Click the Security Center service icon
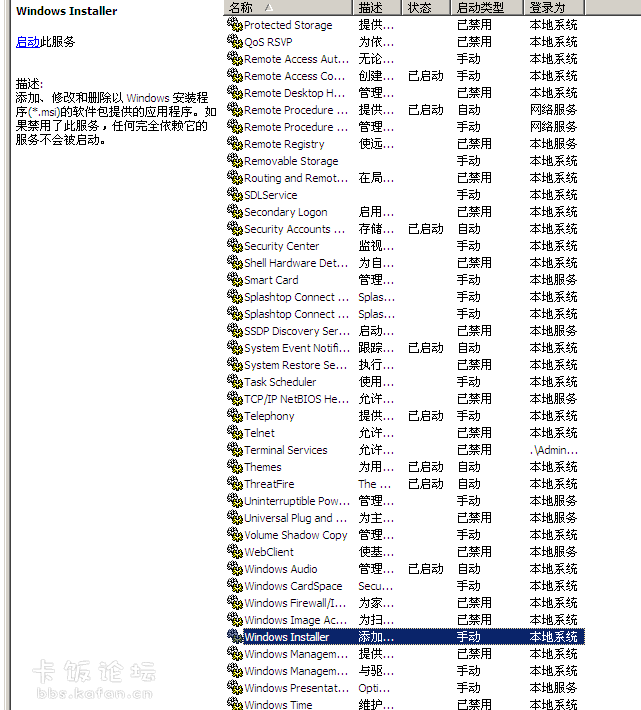641x710 pixels. click(234, 245)
